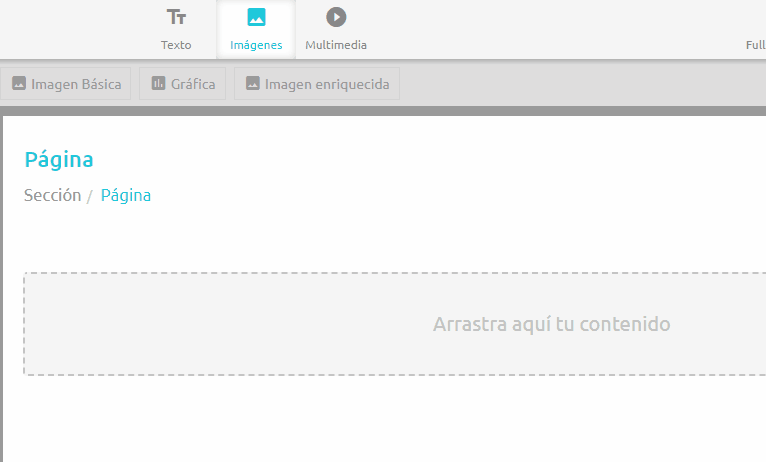Click the Imágenes picture icon

tap(256, 17)
